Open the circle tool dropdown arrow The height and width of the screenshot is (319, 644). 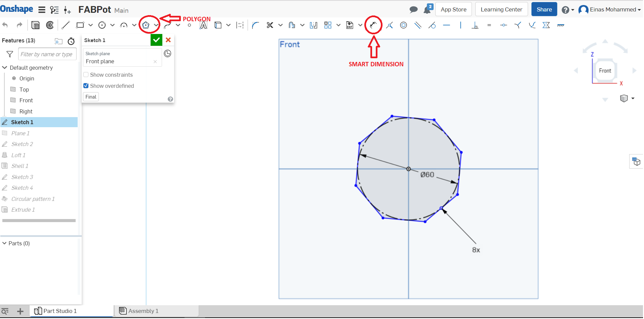pos(112,25)
